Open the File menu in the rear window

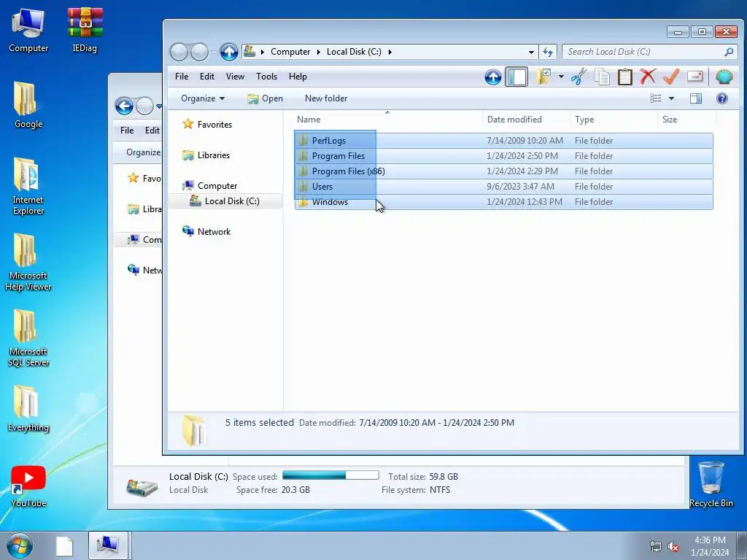tap(127, 130)
